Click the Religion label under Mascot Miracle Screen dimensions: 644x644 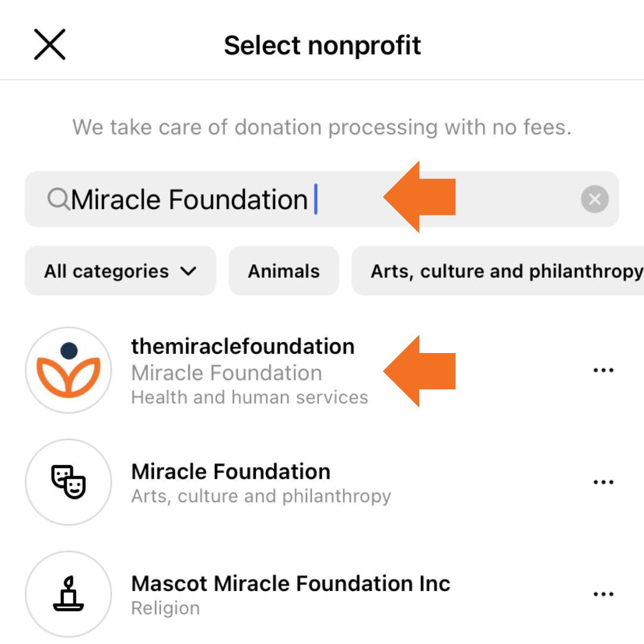pyautogui.click(x=165, y=608)
